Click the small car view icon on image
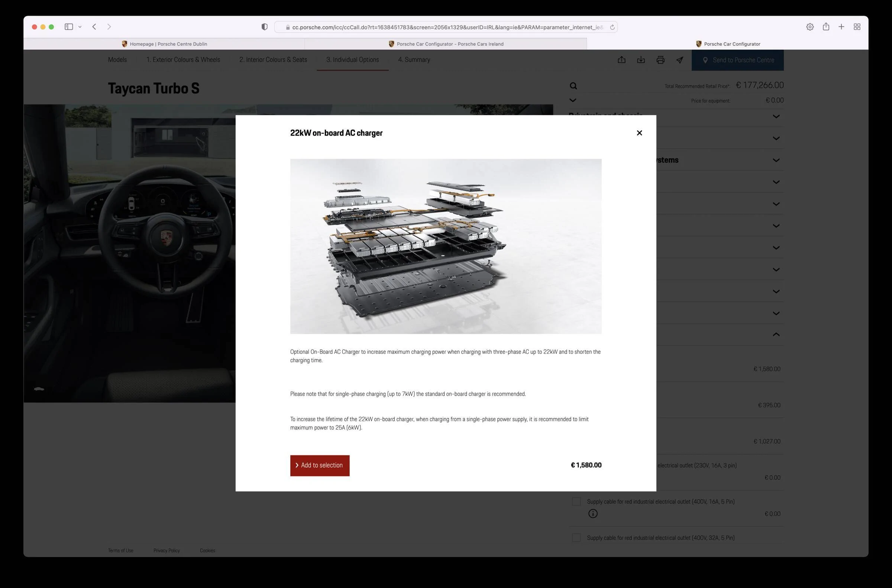Image resolution: width=892 pixels, height=588 pixels. (x=39, y=389)
